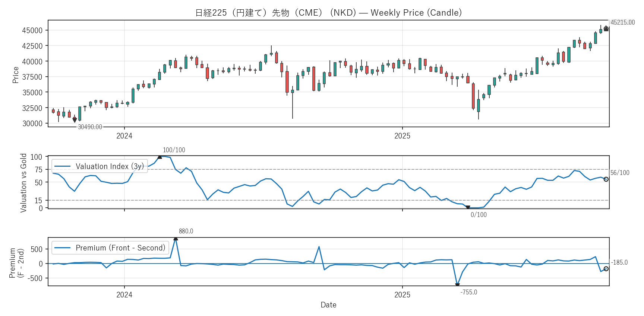Select the latest premium circle marker at -185.0
Screen dimensions: 644x316
606,269
